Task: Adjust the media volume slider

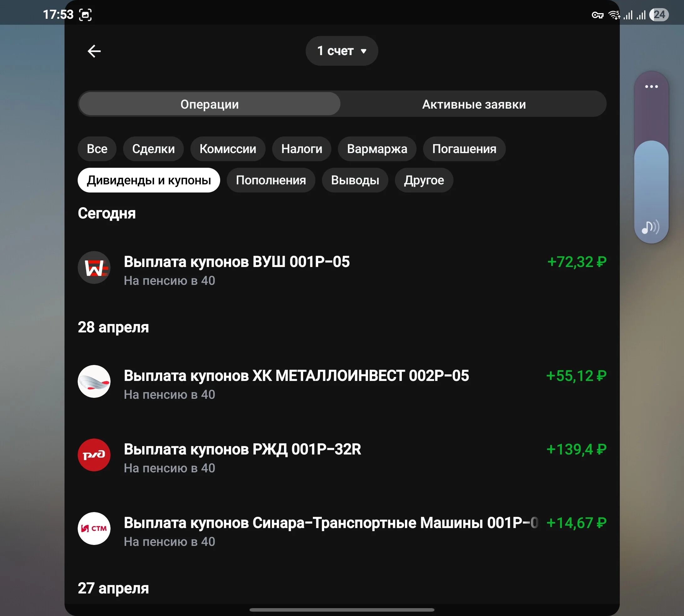Action: click(651, 157)
